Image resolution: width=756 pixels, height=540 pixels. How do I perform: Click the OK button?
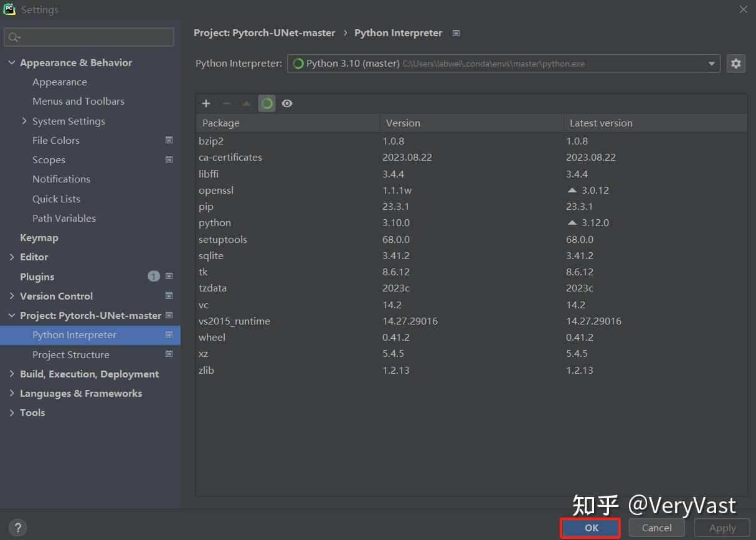590,528
